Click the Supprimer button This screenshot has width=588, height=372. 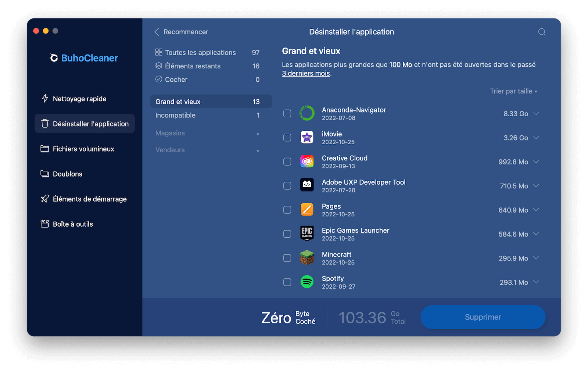[x=483, y=317]
